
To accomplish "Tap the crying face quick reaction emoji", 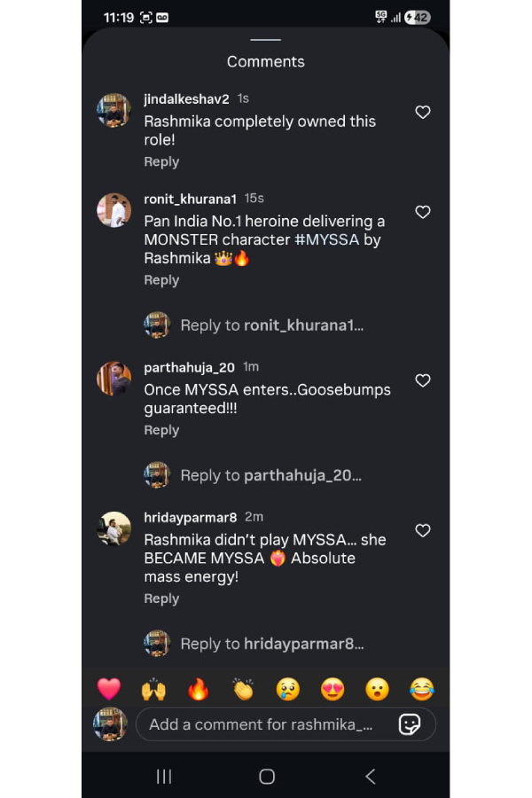I will [x=287, y=689].
